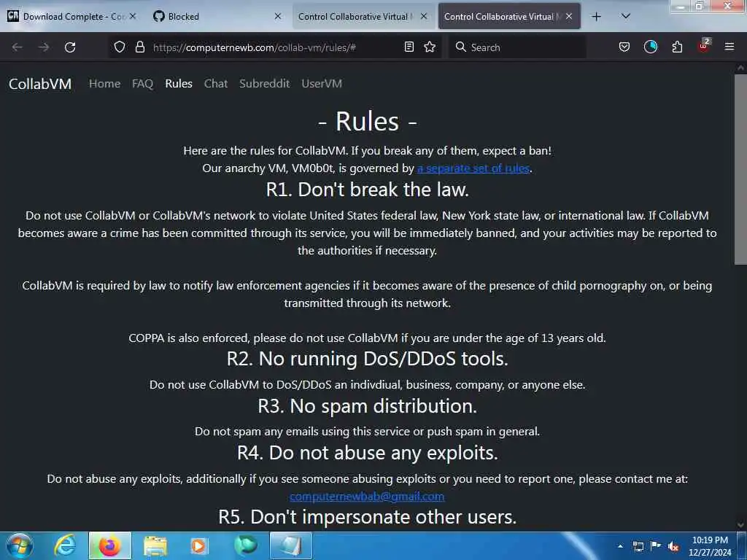Reload the page with the refresh icon
Screen dimensions: 747x560
pos(70,47)
